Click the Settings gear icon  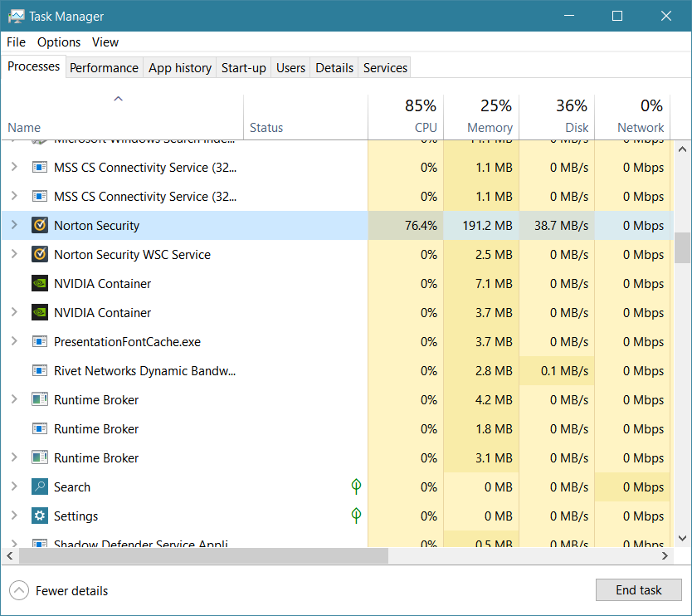point(39,516)
